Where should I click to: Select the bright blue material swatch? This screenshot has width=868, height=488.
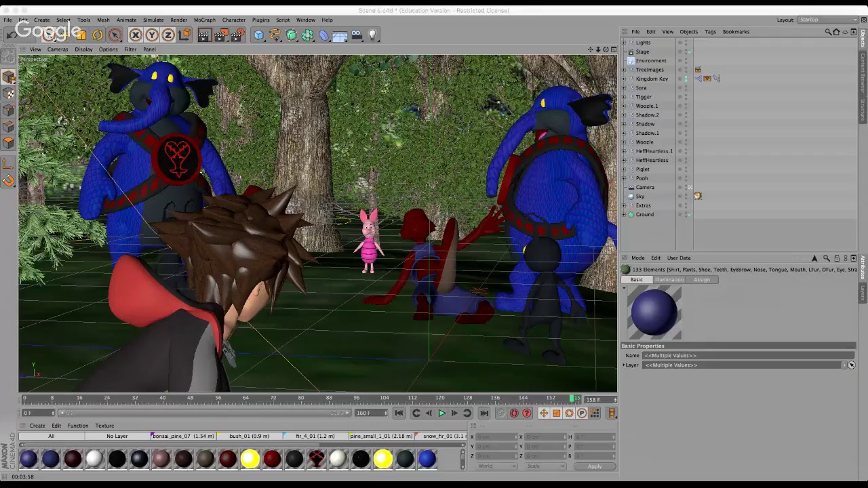click(x=427, y=460)
